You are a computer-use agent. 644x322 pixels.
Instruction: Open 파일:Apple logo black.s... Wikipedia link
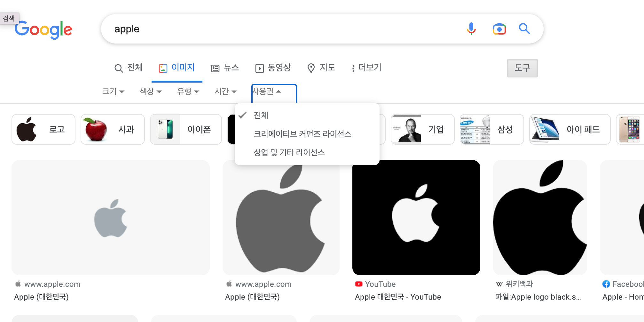click(538, 297)
